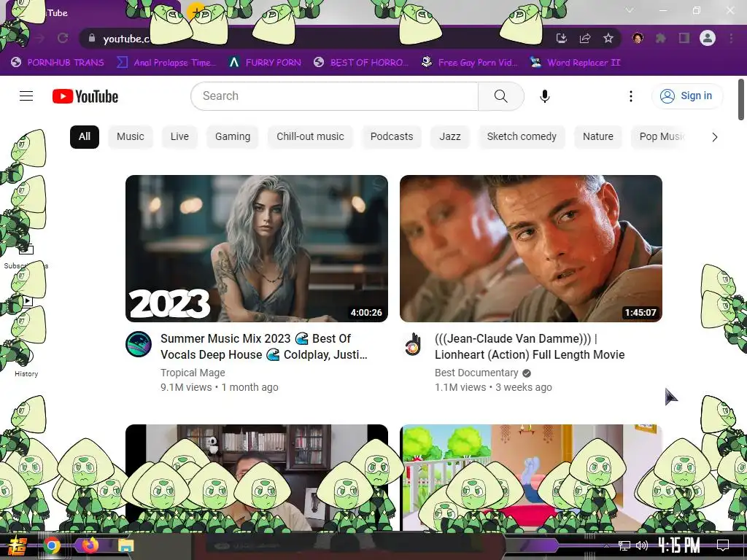Open the Chrome extensions puzzle icon
The image size is (747, 560).
pos(661,38)
